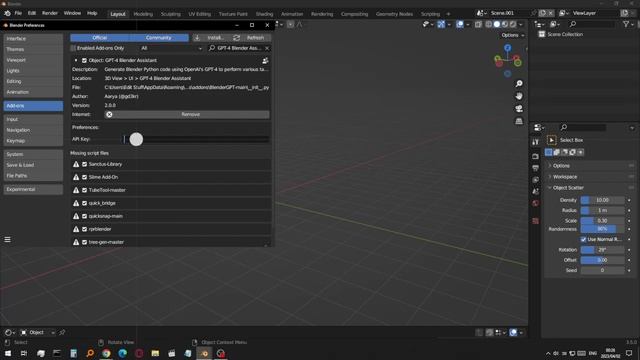Viewport: 640px width, 360px height.
Task: Open the Render properties tab icon
Action: coord(536,156)
